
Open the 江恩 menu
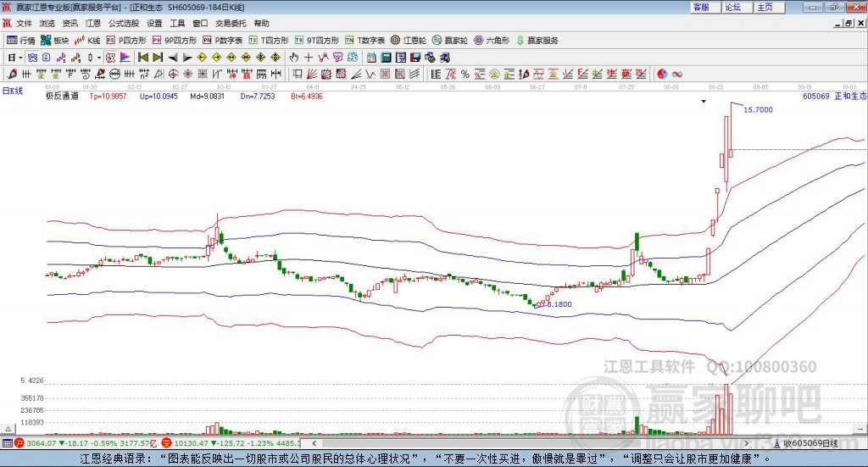pyautogui.click(x=92, y=23)
